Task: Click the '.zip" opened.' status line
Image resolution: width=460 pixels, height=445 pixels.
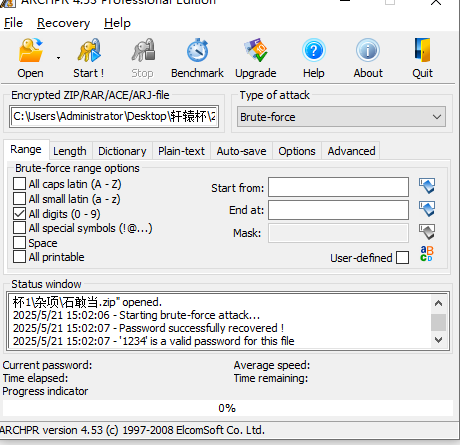Action: (87, 302)
